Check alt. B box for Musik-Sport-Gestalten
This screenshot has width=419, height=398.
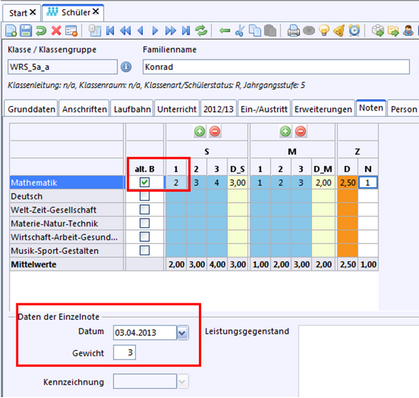point(145,250)
